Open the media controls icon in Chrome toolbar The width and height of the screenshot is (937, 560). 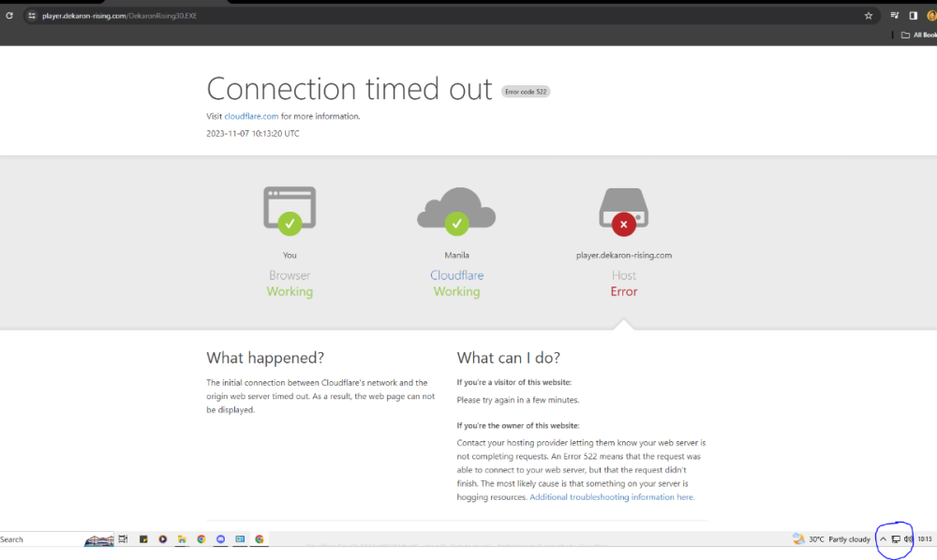click(895, 16)
